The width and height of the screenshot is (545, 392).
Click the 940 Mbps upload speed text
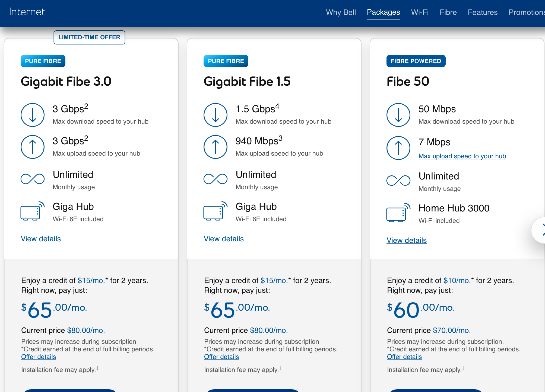259,141
